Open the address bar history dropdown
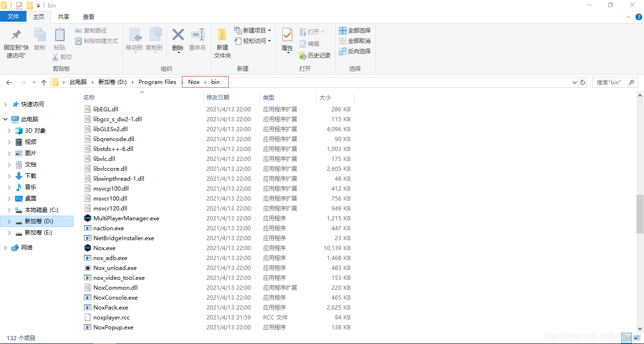Viewport: 644px width, 344px height. (x=574, y=83)
